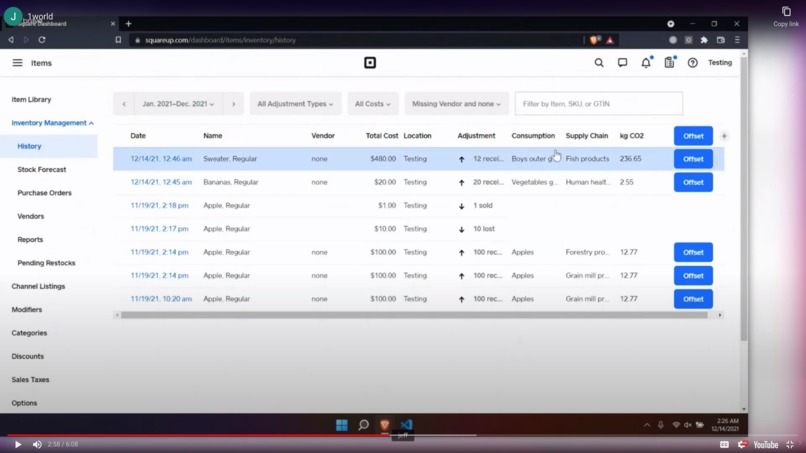Open the All Costs dropdown
This screenshot has width=806, height=453.
click(372, 104)
